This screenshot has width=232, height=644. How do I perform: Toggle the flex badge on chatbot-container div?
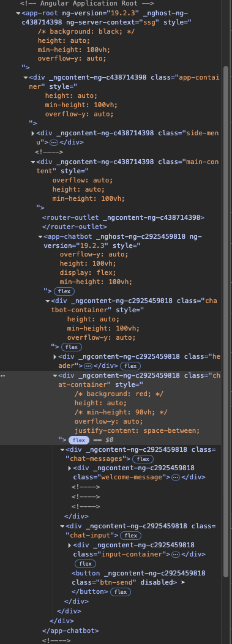(72, 347)
